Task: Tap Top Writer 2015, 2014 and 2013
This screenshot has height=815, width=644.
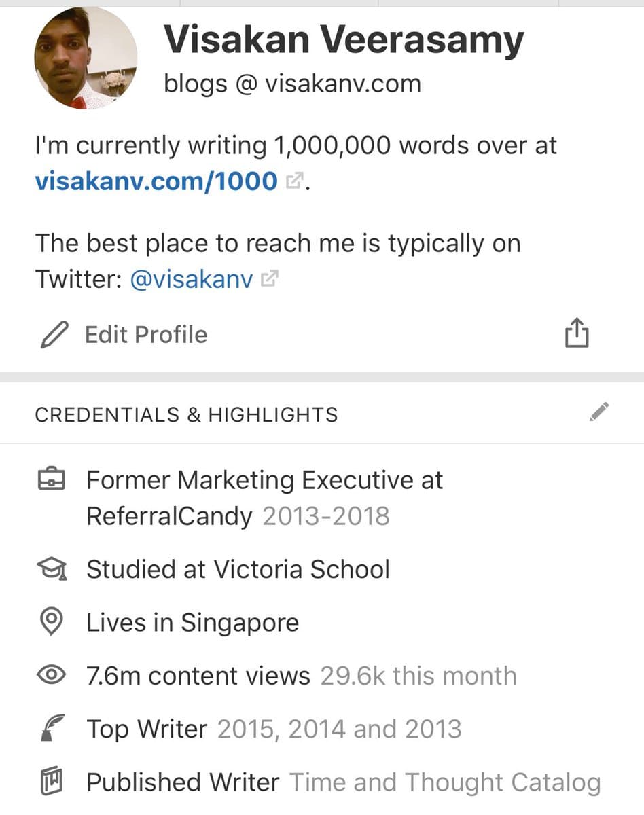Action: pos(274,728)
